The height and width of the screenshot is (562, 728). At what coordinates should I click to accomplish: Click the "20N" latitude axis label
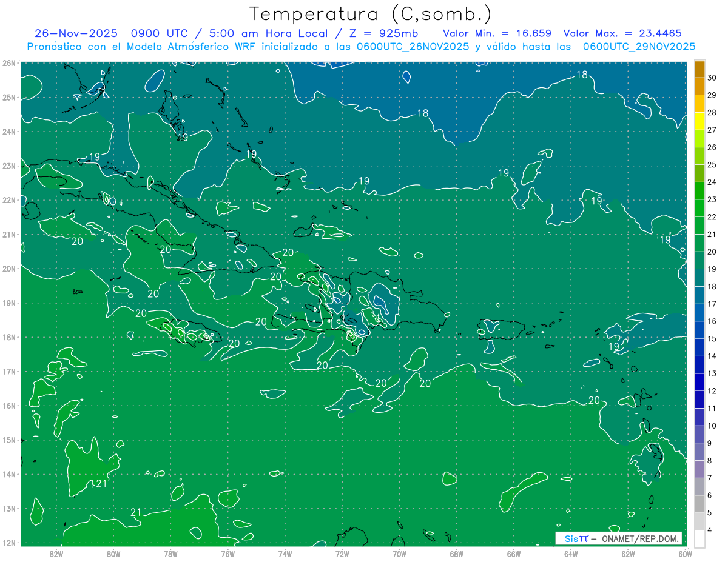coord(8,269)
